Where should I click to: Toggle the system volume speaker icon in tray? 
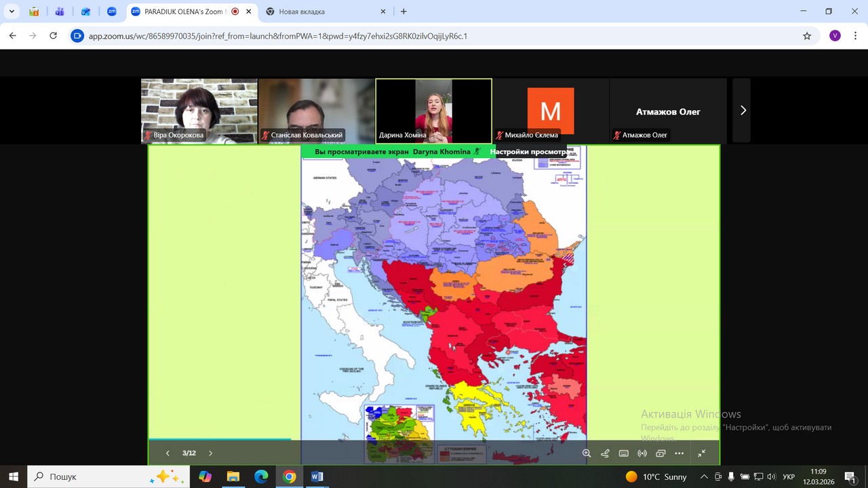tap(771, 476)
